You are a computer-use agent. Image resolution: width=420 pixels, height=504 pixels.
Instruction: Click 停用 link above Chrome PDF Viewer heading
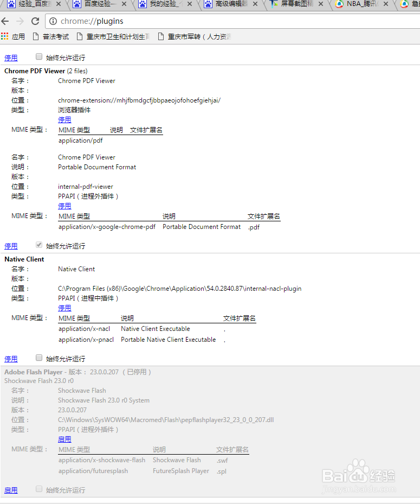11,58
